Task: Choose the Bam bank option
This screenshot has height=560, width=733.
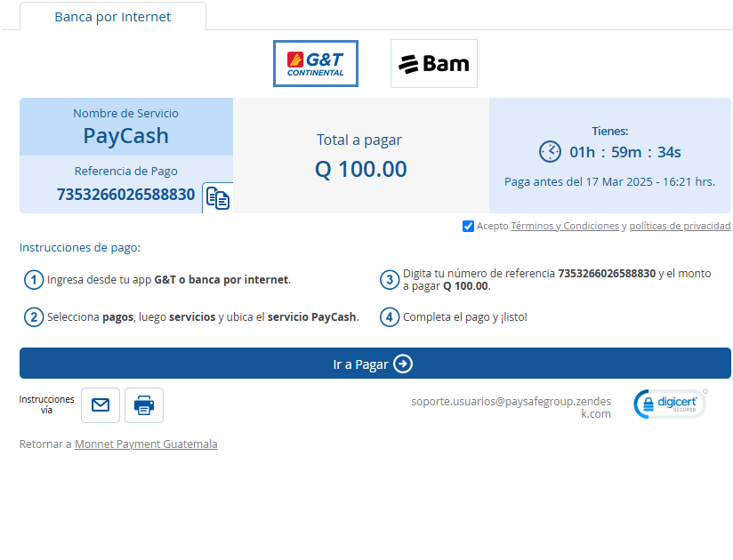Action: pyautogui.click(x=434, y=63)
